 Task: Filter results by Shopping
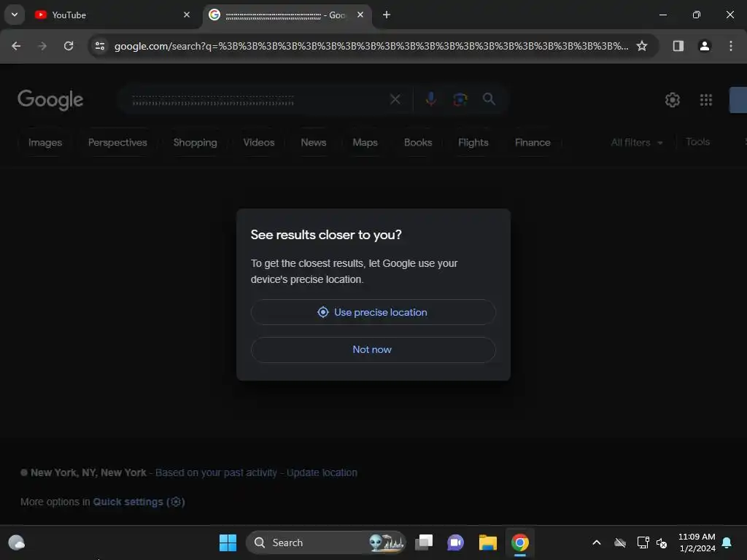196,142
